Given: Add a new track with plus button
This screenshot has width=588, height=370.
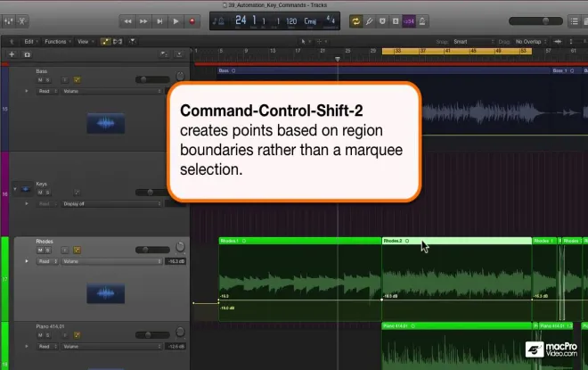Looking at the screenshot, I should pos(12,54).
